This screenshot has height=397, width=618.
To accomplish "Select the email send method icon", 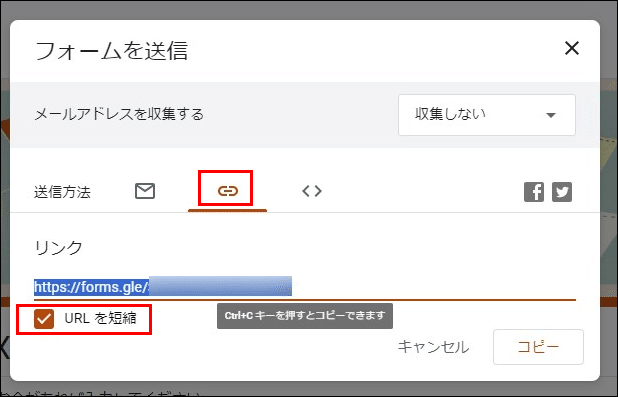I will click(145, 191).
